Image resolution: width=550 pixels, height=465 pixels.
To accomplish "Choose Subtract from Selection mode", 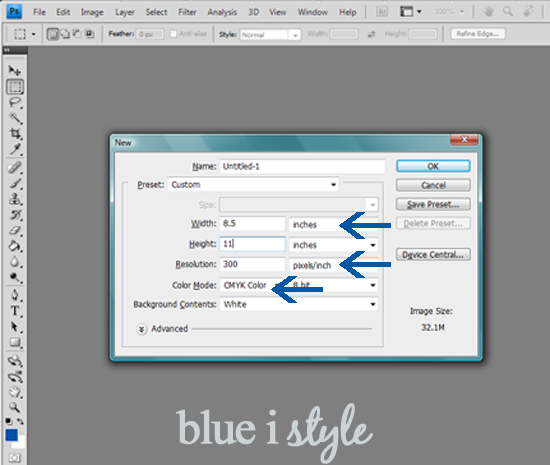I will tap(77, 34).
